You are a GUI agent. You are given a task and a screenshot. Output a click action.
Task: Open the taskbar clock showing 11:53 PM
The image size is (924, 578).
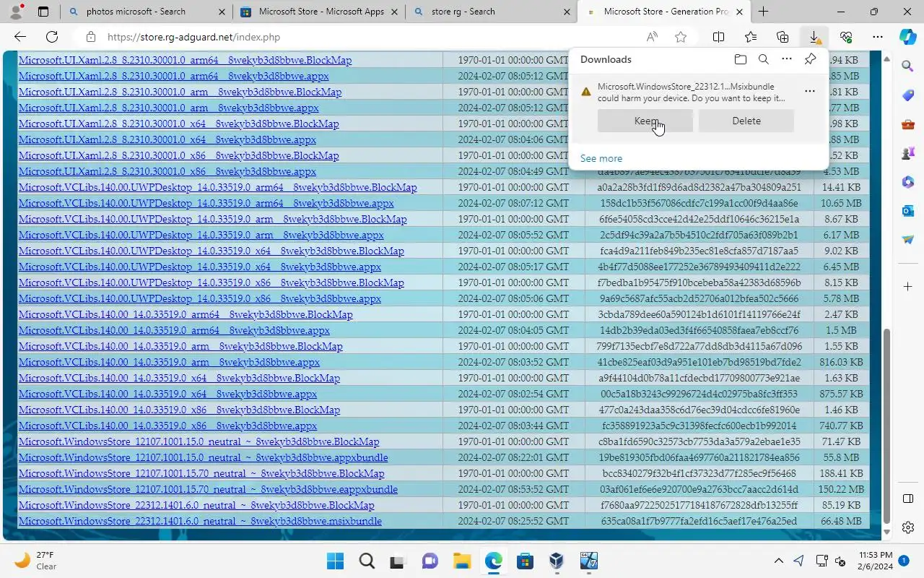[873, 561]
